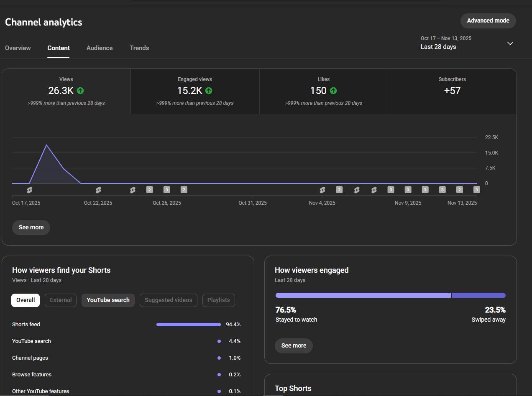The image size is (532, 396).
Task: Go to the Trends tab
Action: tap(139, 48)
